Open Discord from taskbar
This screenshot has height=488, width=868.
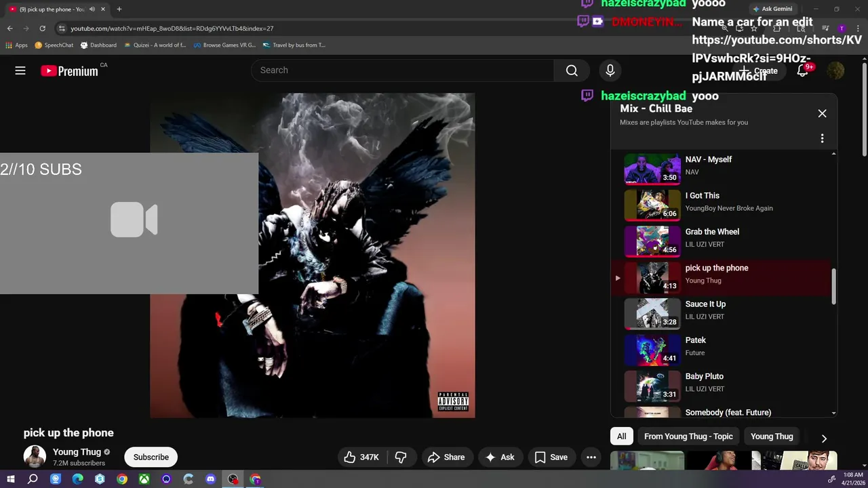(210, 479)
